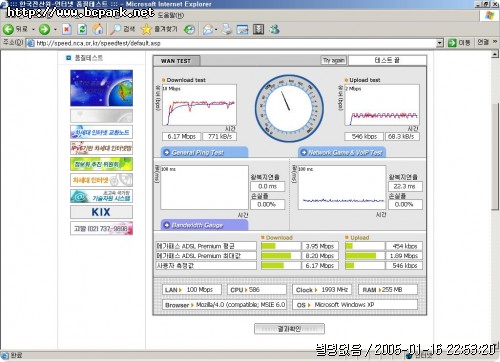The height and width of the screenshot is (362, 500).
Task: Go to Home page via house icon
Action: [98, 29]
